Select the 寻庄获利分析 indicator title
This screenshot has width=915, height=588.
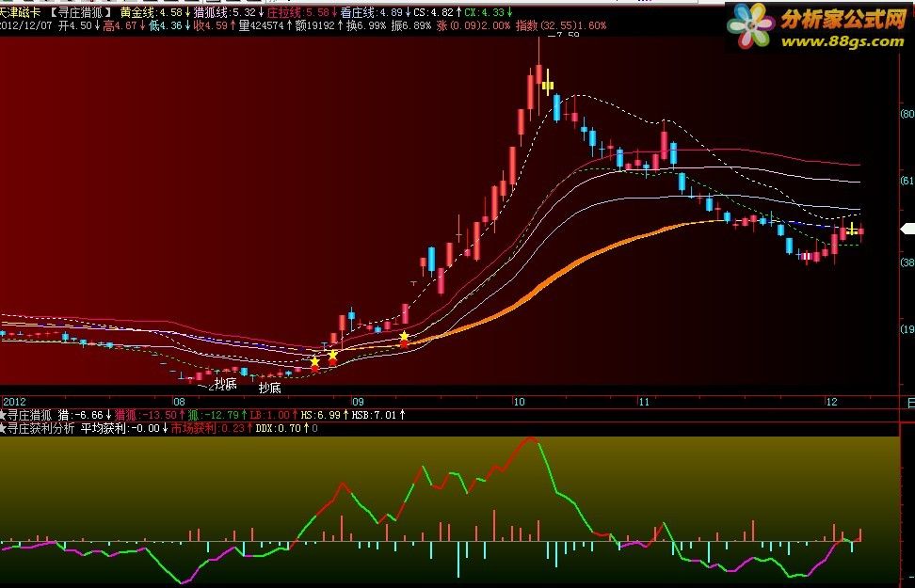[40, 428]
